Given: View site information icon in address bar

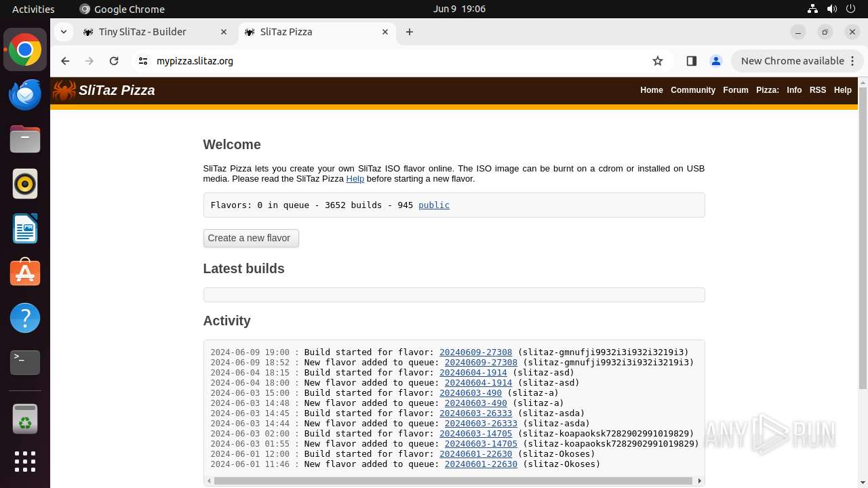Looking at the screenshot, I should (142, 61).
